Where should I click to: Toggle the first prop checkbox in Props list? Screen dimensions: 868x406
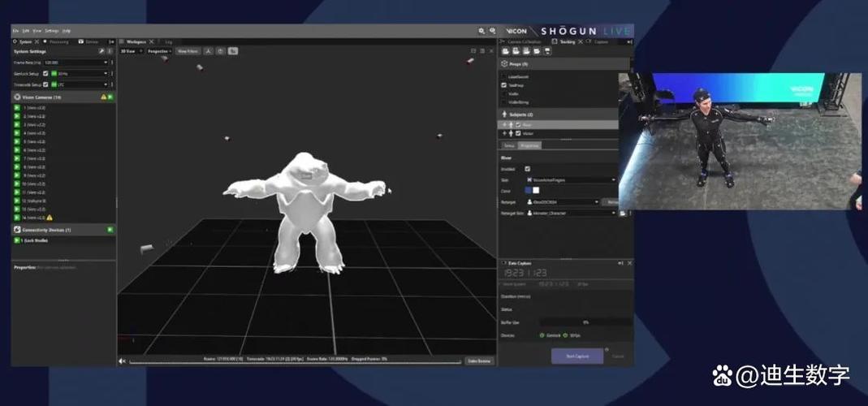click(x=503, y=77)
